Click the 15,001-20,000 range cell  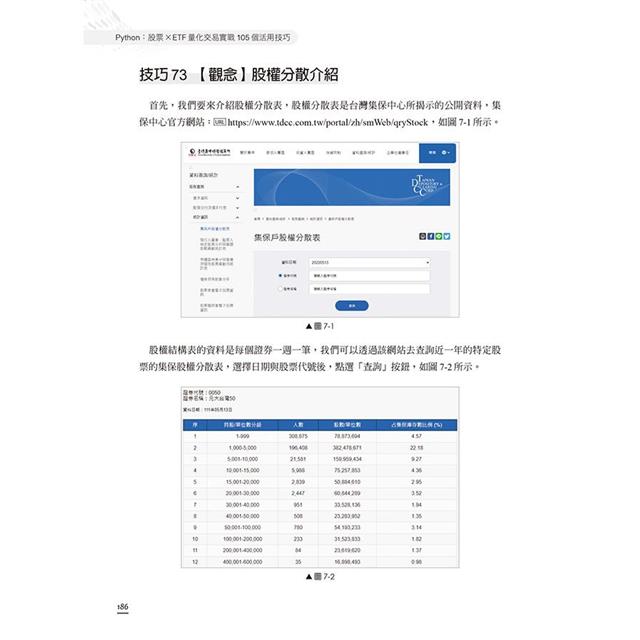tap(242, 482)
